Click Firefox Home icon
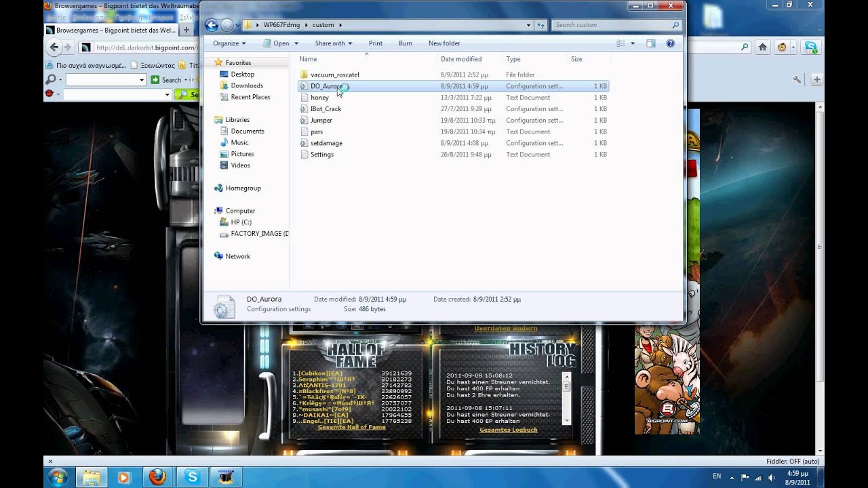This screenshot has height=488, width=868. [x=763, y=47]
